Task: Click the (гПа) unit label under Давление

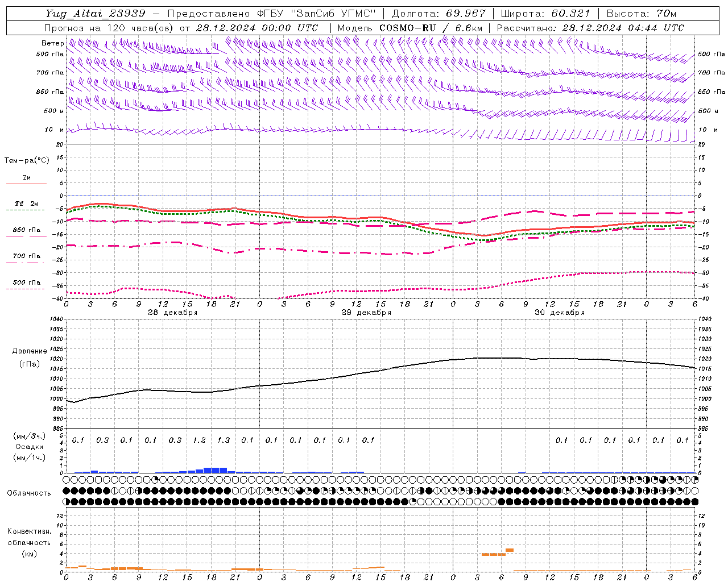Action: [x=30, y=364]
